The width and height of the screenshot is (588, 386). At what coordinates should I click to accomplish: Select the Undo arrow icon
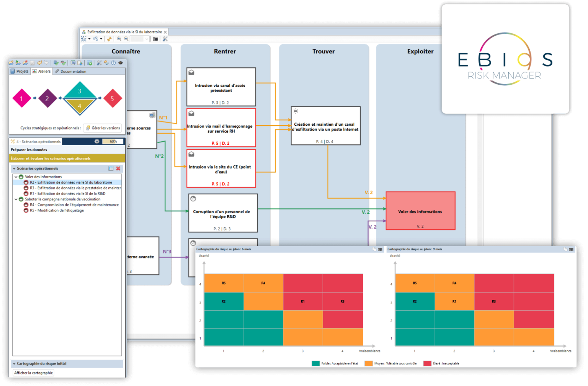pyautogui.click(x=40, y=63)
